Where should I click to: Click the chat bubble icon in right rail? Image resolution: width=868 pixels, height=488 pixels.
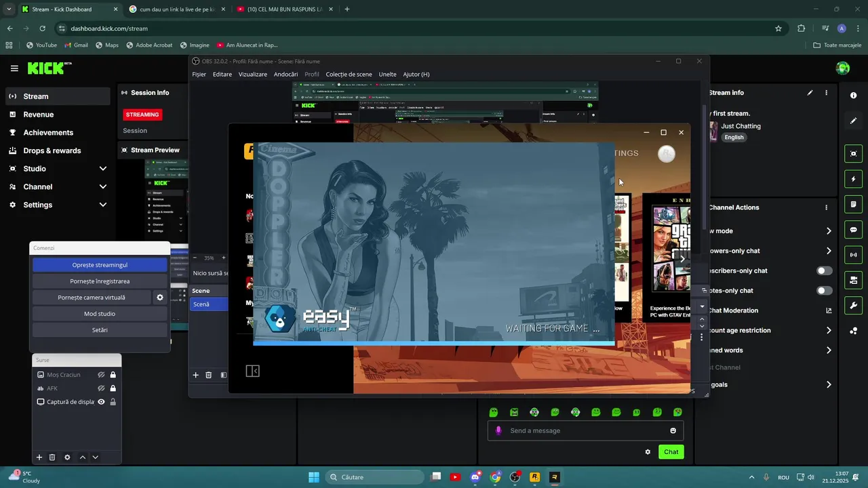click(x=854, y=230)
